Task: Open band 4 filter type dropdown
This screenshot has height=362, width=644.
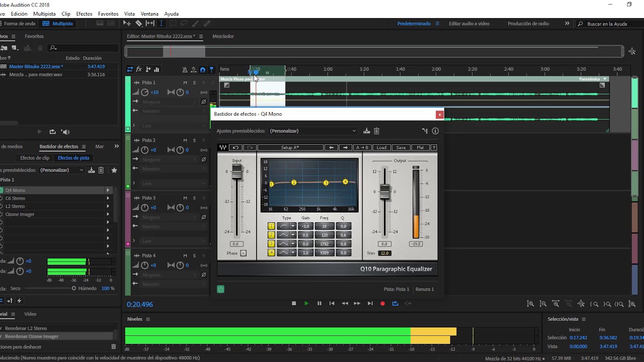Action: [x=293, y=252]
